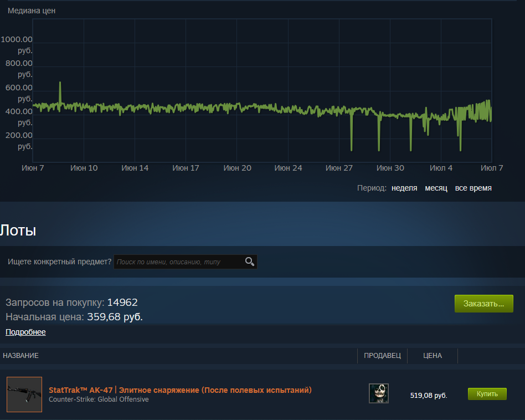Click the Заказать... buy order button
The image size is (525, 420).
[484, 304]
